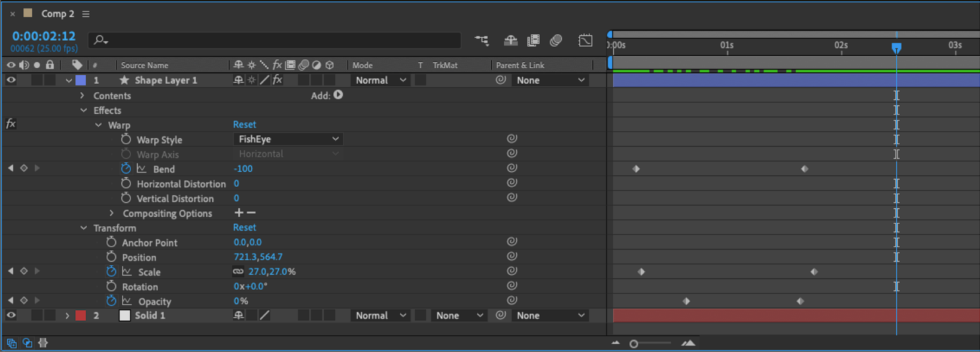This screenshot has width=980, height=352.
Task: Click the Bend stopwatch icon
Action: 126,169
